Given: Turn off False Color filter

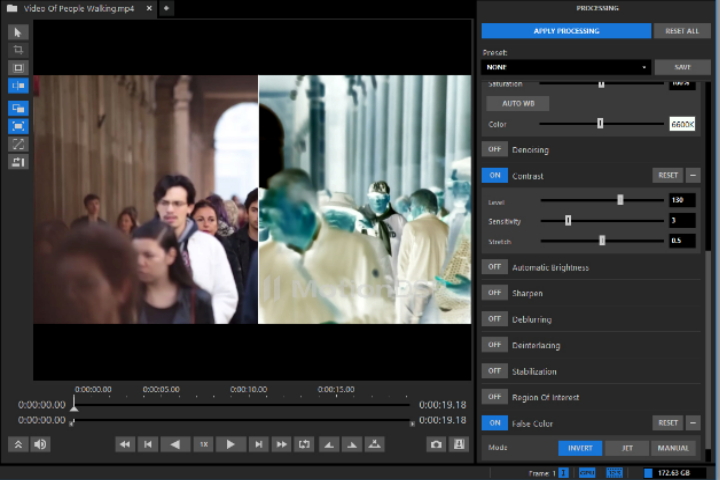Looking at the screenshot, I should click(495, 423).
